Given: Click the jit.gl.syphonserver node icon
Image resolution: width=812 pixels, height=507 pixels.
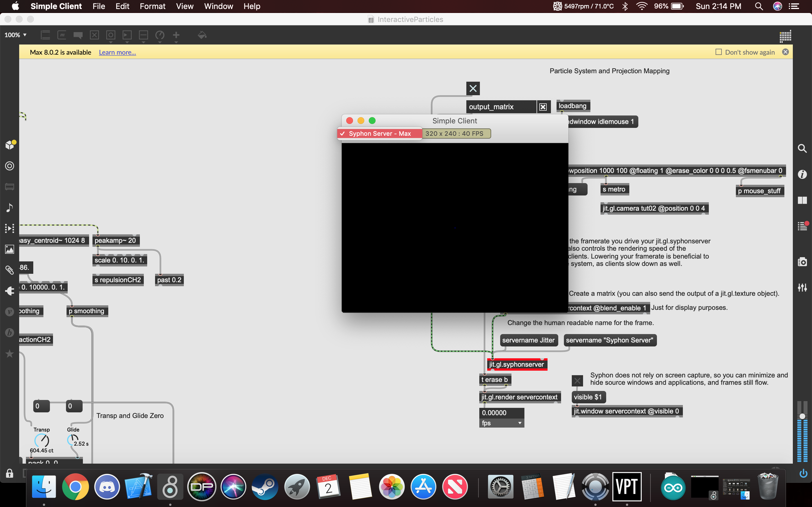Looking at the screenshot, I should click(x=516, y=364).
